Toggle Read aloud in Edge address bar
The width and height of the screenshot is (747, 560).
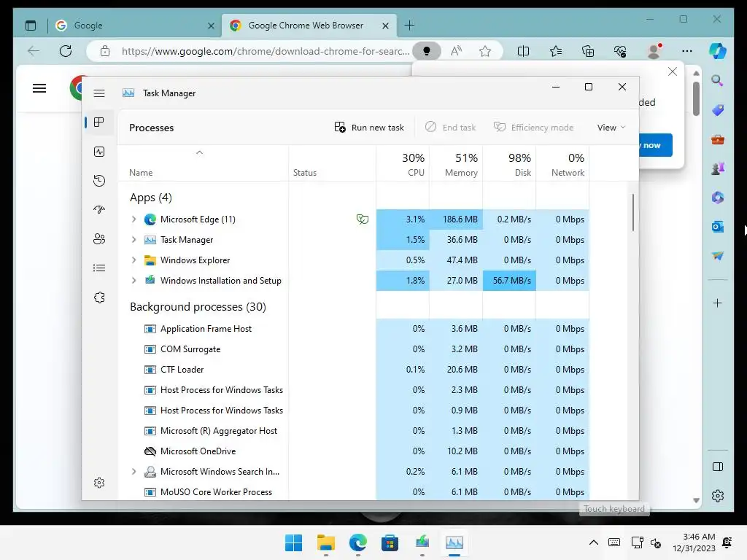coord(456,51)
